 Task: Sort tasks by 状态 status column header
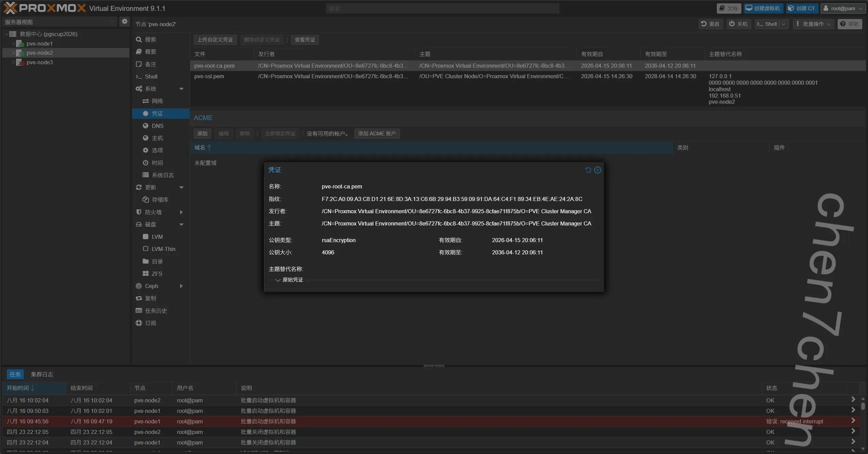point(804,388)
